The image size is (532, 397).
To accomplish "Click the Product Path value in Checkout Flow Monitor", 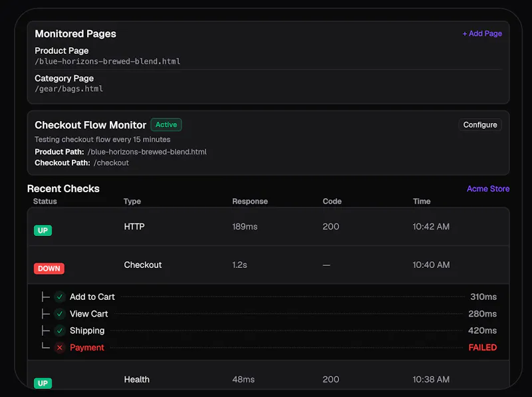I will click(147, 152).
